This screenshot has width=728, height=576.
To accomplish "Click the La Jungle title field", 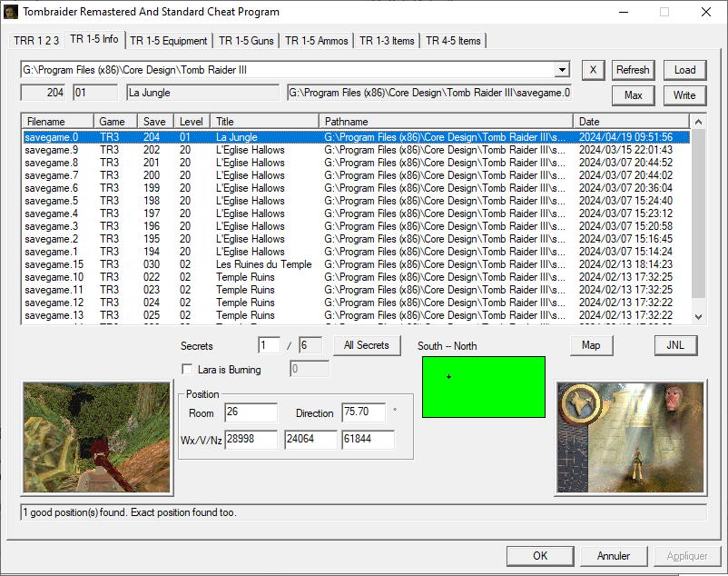I will 203,93.
